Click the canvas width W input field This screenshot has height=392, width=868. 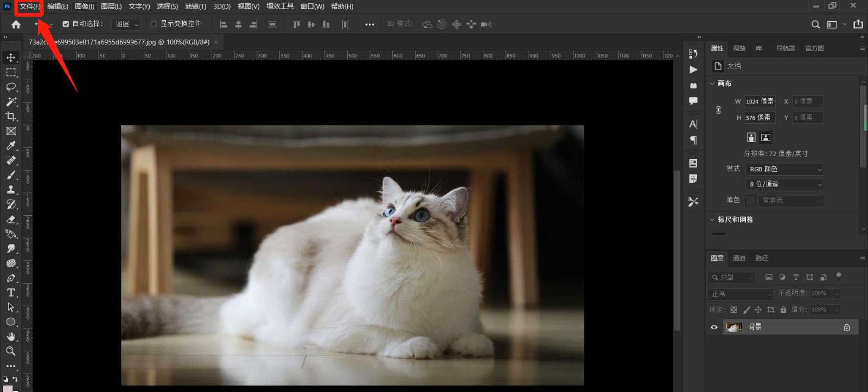coord(759,101)
